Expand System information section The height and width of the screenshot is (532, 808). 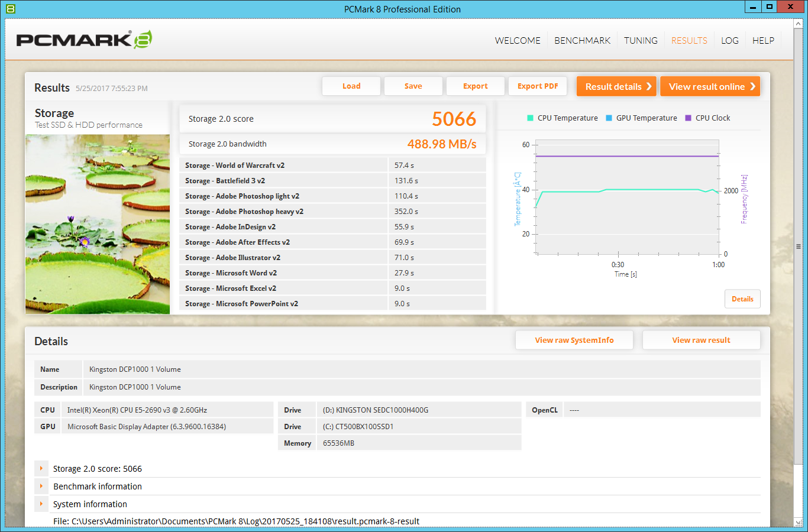(x=41, y=504)
